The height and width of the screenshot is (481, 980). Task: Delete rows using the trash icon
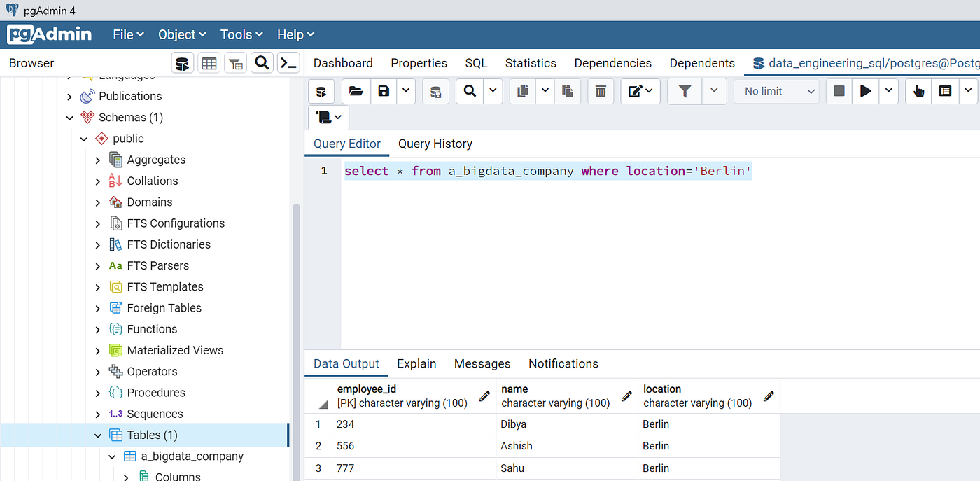(x=601, y=91)
